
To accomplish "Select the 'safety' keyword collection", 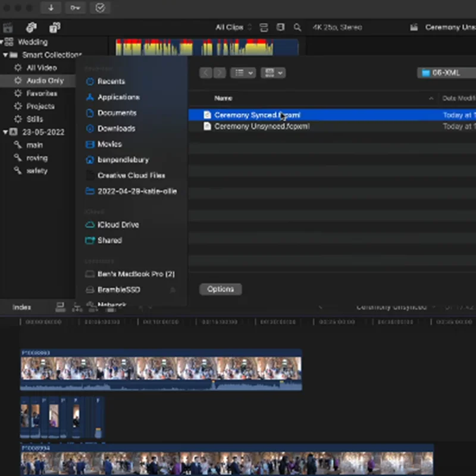I will click(x=37, y=171).
